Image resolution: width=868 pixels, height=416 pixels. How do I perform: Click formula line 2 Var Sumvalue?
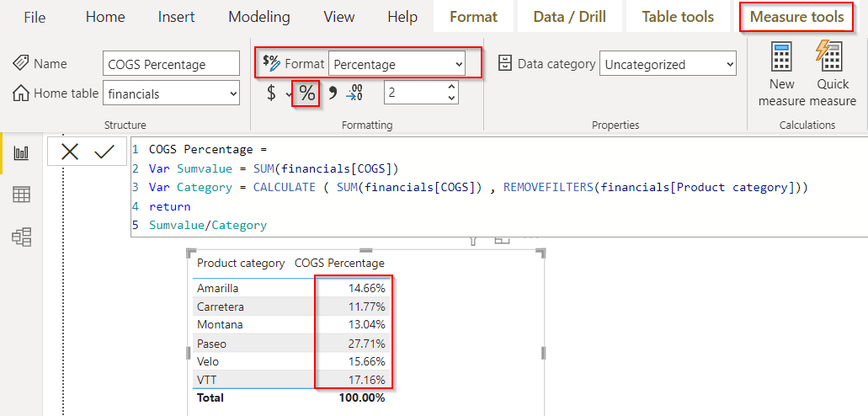274,168
